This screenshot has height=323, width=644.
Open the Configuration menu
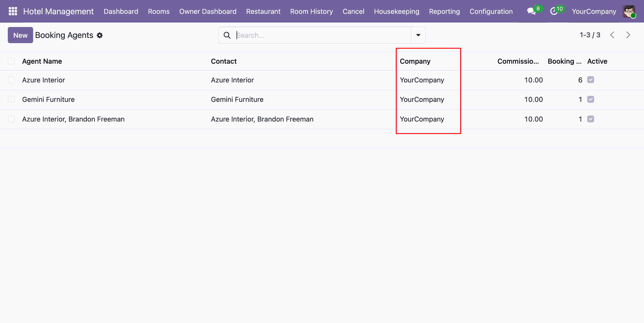(x=491, y=11)
